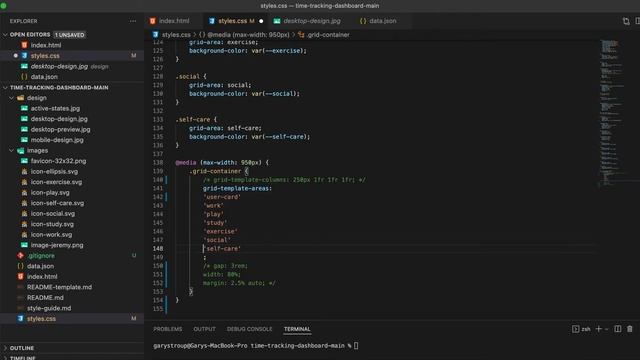Click styles.css in the breadcrumb
This screenshot has width=640, height=360.
176,35
